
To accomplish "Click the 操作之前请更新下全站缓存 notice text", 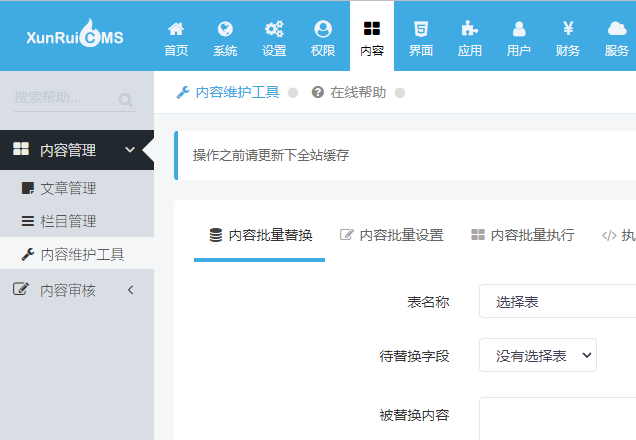I will click(271, 155).
